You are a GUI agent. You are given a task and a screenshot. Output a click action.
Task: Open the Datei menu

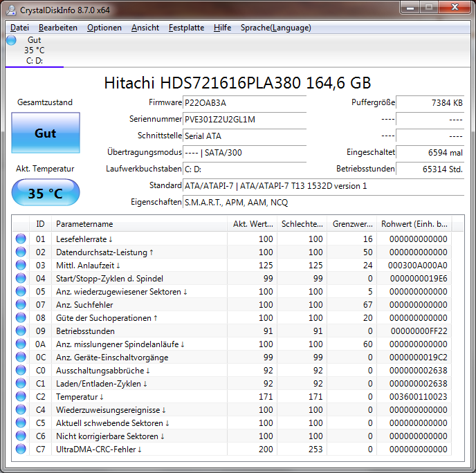click(19, 28)
